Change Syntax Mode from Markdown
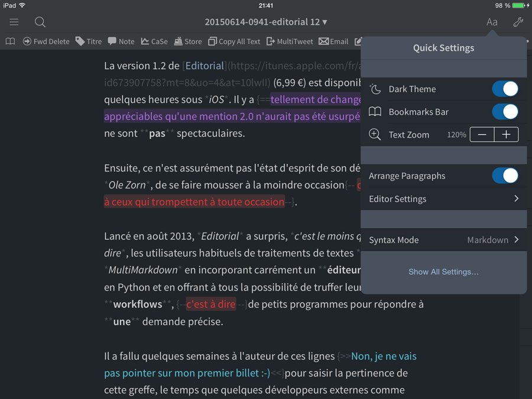532x399 pixels. pyautogui.click(x=444, y=240)
